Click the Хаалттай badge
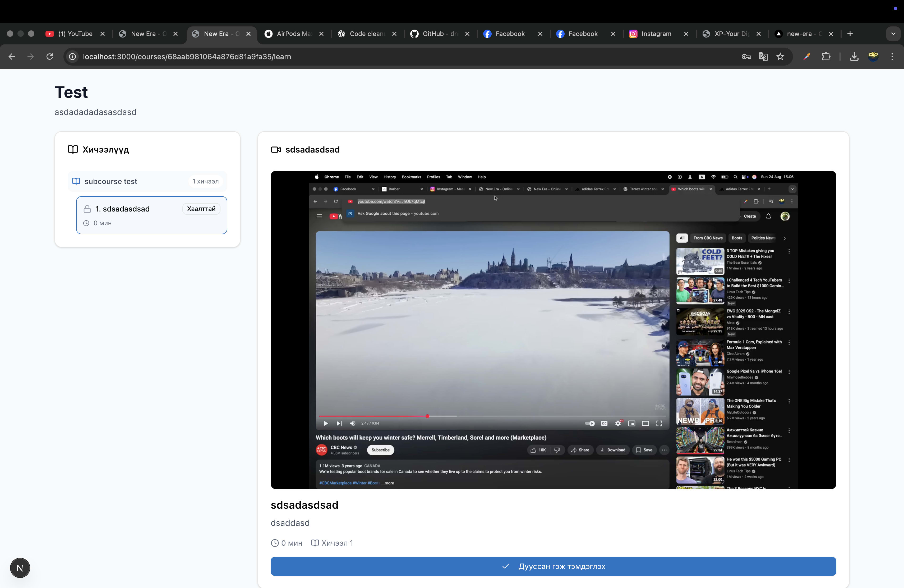The height and width of the screenshot is (588, 904). [201, 209]
